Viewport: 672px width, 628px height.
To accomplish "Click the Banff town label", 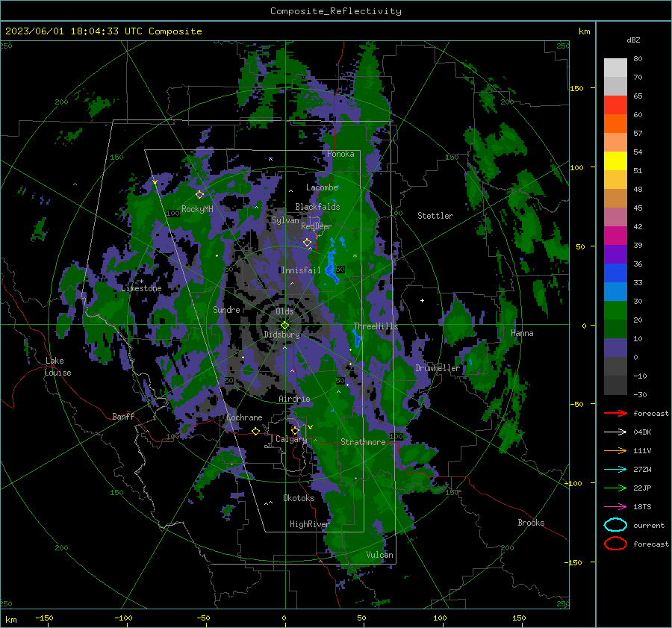I will click(123, 417).
